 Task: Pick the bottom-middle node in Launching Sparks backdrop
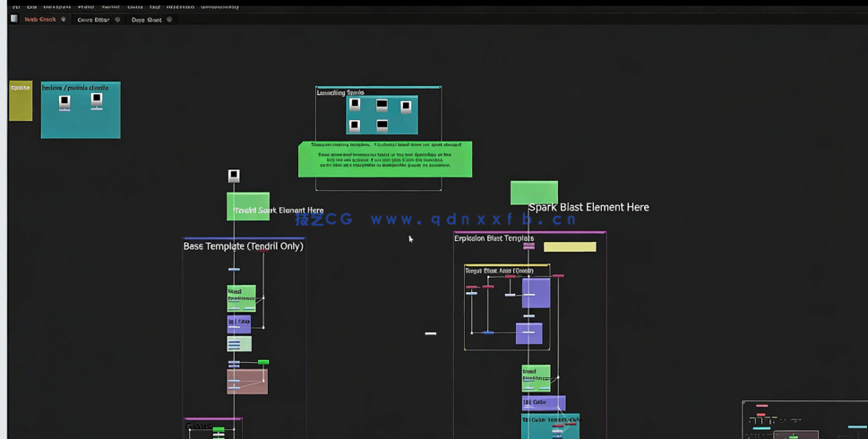382,125
